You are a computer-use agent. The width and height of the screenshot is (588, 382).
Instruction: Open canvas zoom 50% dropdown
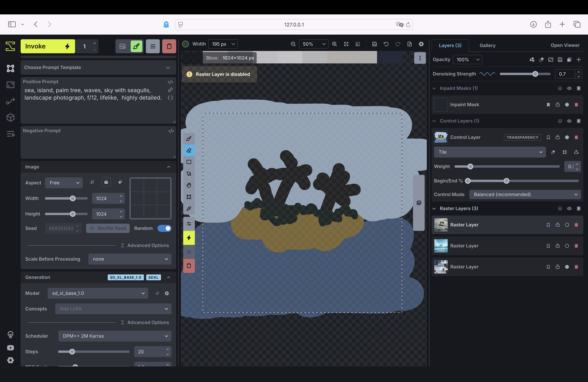tap(313, 44)
